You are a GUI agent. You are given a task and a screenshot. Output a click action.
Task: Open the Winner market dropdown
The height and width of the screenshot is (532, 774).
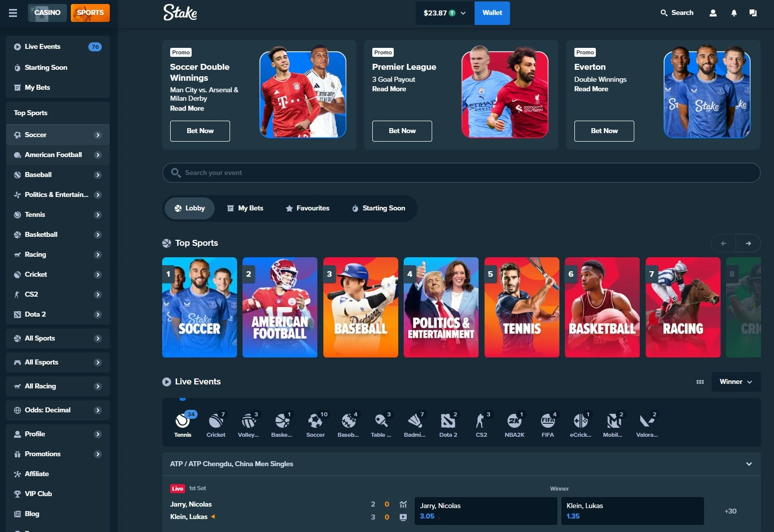tap(736, 382)
